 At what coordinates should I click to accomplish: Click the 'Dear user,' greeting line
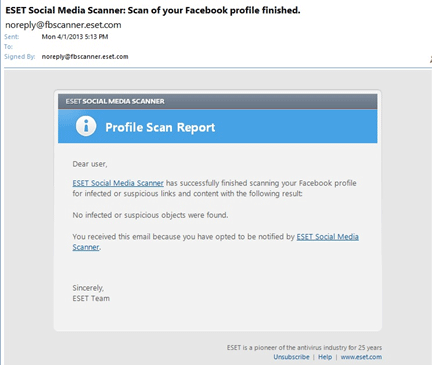coord(90,164)
